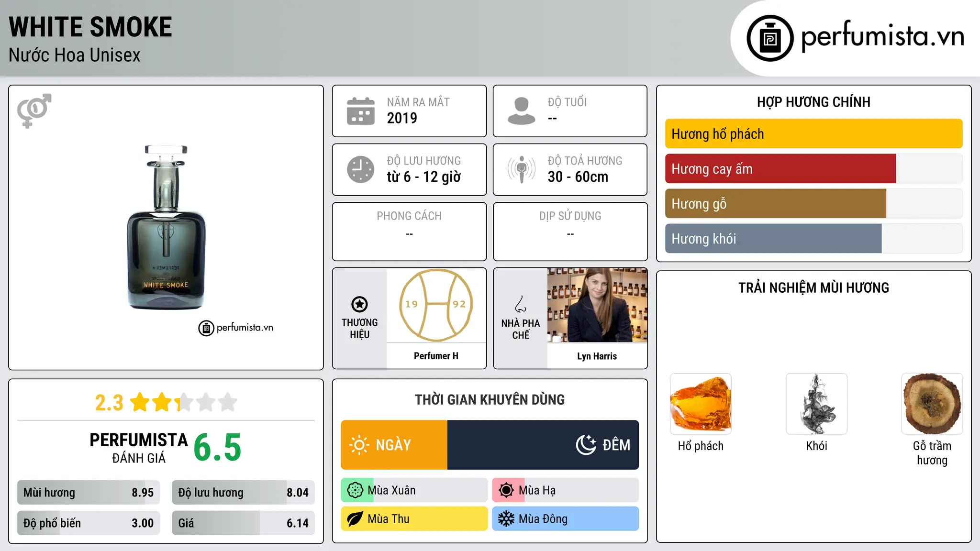Screen dimensions: 980x551
Task: Click the moon icon beside ĐÊM
Action: coord(586,445)
